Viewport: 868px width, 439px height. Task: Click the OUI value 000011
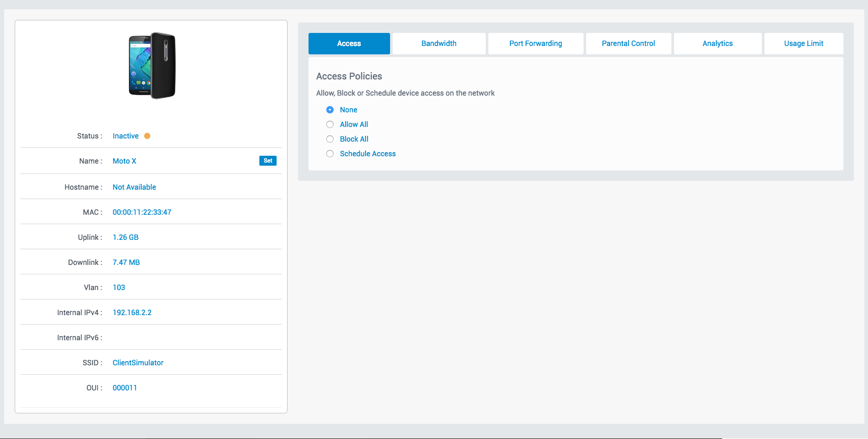tap(124, 388)
